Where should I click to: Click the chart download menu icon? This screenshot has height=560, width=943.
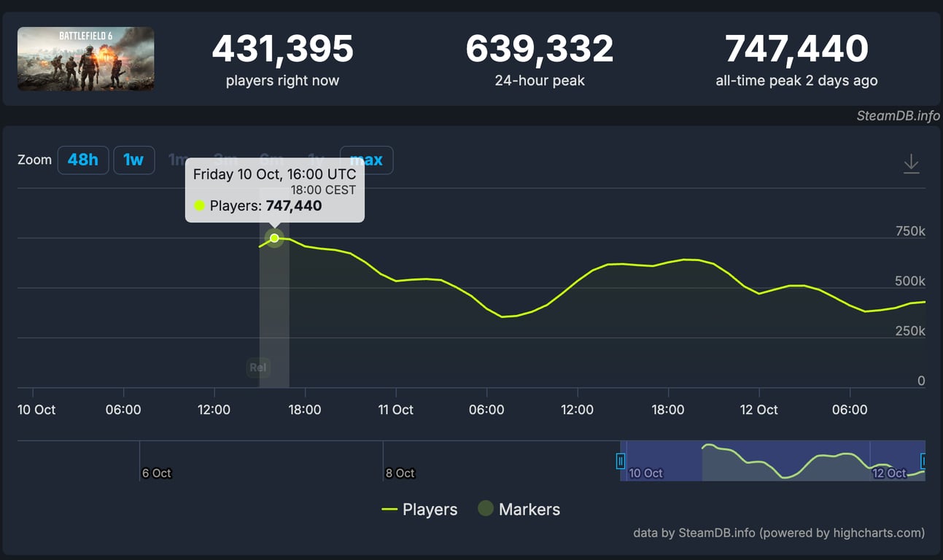(911, 163)
